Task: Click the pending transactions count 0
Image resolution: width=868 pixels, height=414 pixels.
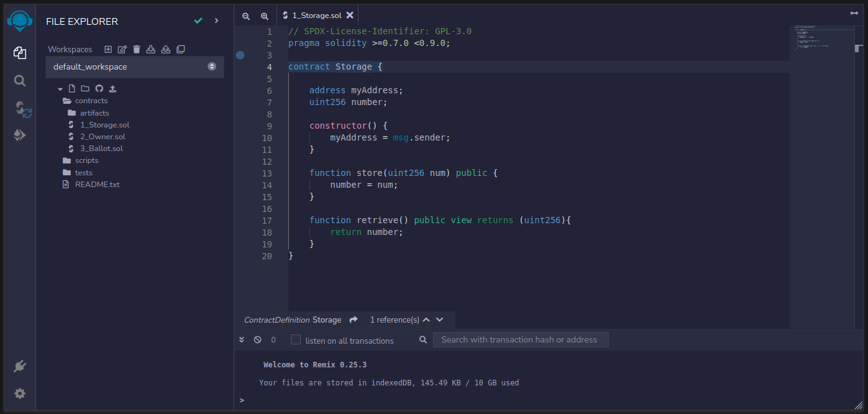Action: pos(273,340)
